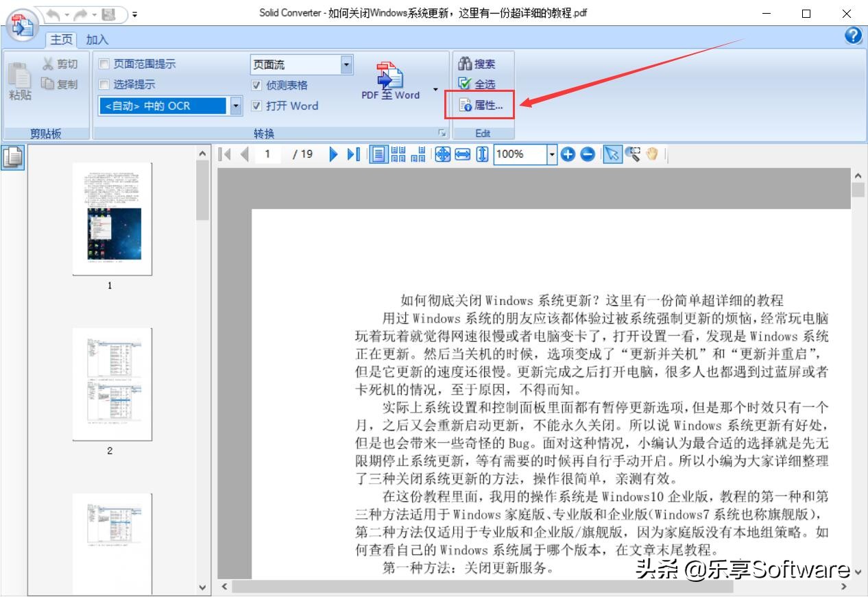
Task: Open the zoom percentage dropdown arrow
Action: coord(553,154)
